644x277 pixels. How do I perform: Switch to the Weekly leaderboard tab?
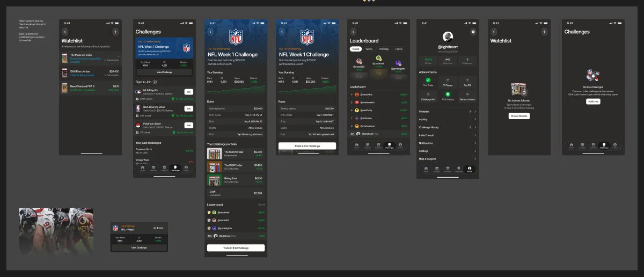coord(369,49)
